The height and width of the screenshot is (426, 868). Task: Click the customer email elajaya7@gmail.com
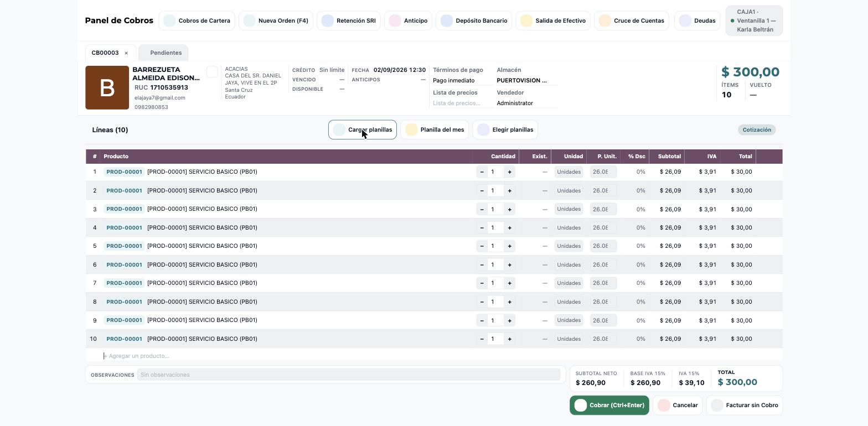click(x=160, y=98)
